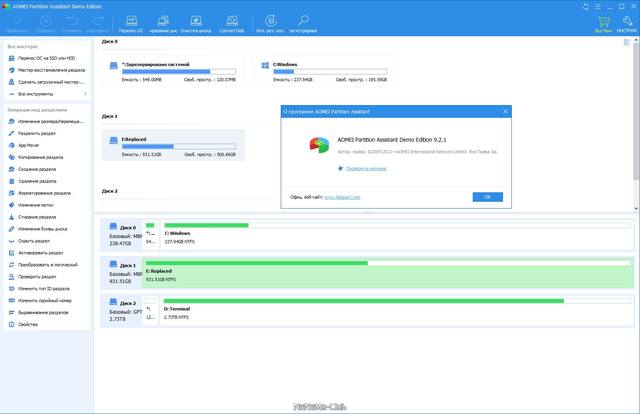The image size is (640, 414).
Task: Click the Apply checkmark toolbar button
Action: (17, 24)
